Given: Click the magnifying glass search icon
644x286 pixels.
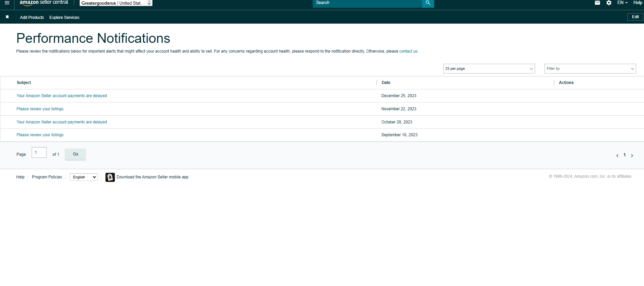Looking at the screenshot, I should click(x=428, y=3).
